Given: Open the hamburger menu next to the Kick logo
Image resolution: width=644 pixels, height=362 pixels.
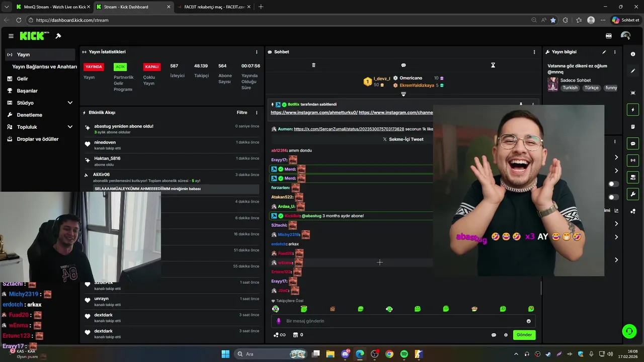Looking at the screenshot, I should 11,36.
